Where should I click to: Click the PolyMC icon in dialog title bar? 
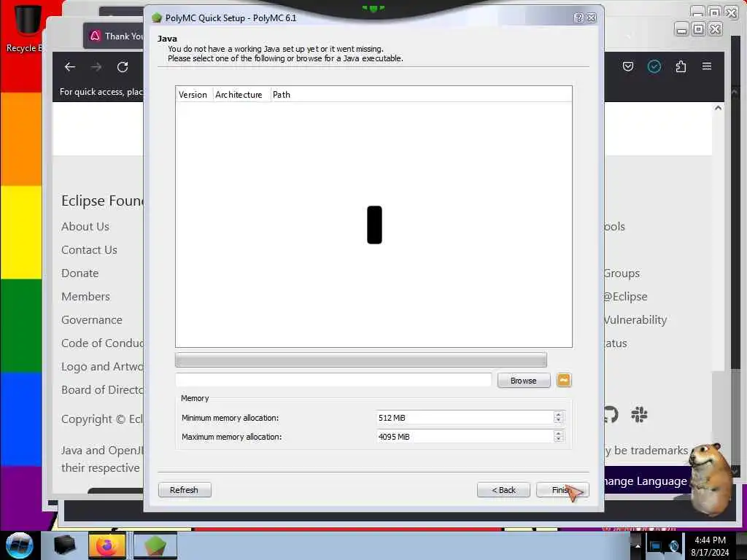point(157,18)
